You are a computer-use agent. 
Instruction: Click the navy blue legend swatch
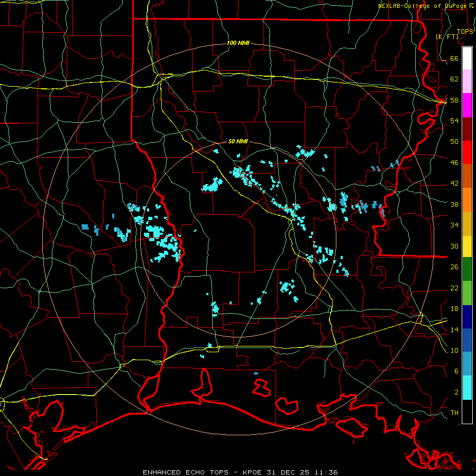(x=467, y=317)
